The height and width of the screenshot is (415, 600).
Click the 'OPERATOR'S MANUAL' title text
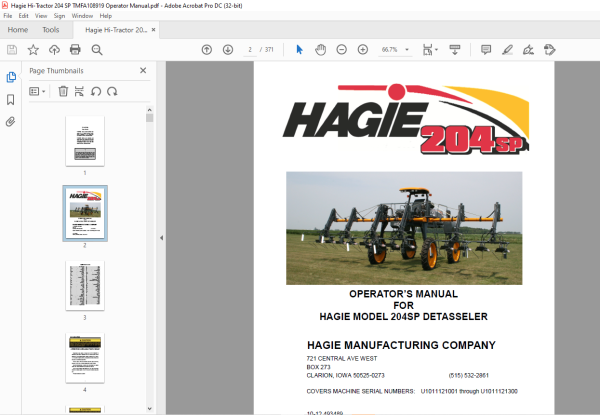(403, 294)
